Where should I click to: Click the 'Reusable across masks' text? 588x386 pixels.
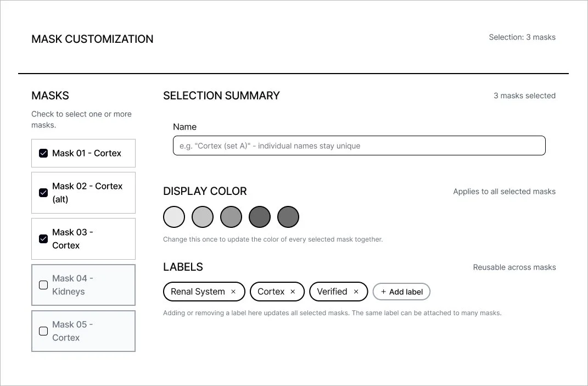pyautogui.click(x=514, y=267)
